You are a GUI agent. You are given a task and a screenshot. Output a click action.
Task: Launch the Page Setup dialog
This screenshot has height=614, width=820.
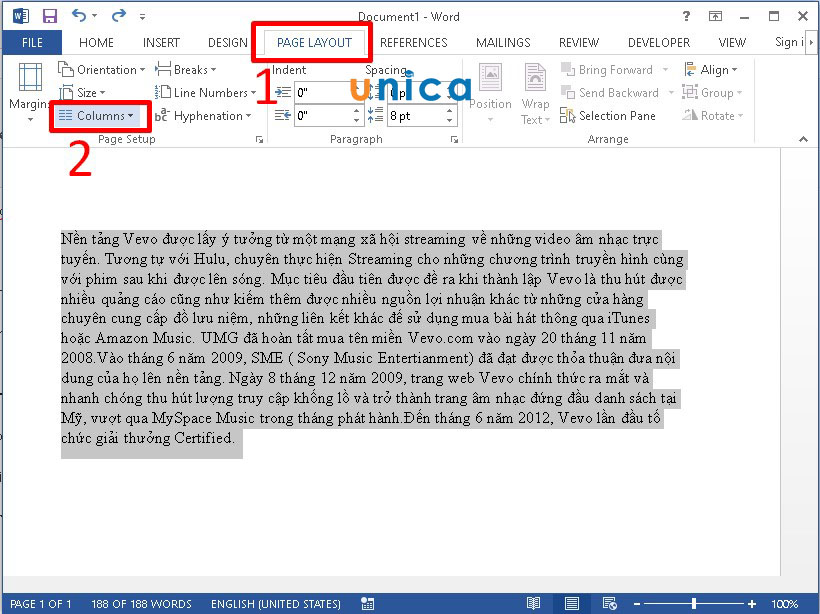click(x=259, y=139)
